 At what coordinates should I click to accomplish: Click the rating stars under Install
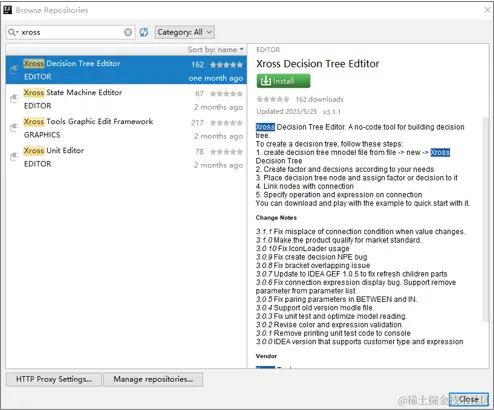point(273,99)
